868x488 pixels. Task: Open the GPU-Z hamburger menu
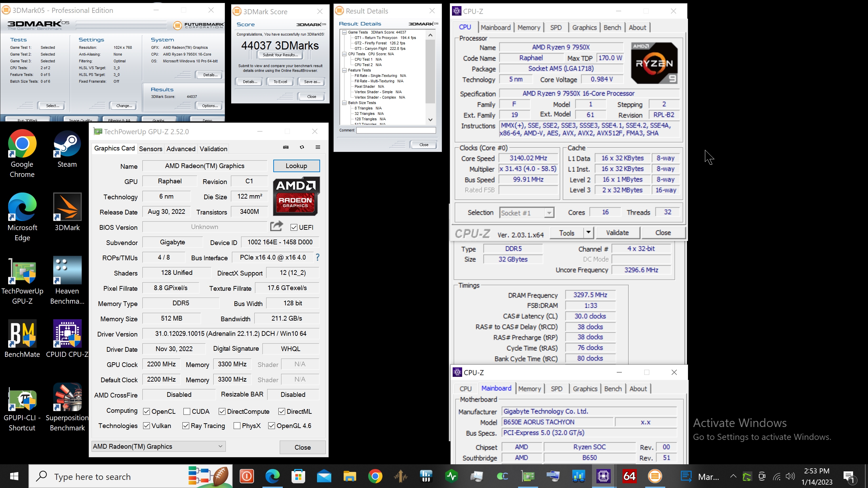[318, 147]
